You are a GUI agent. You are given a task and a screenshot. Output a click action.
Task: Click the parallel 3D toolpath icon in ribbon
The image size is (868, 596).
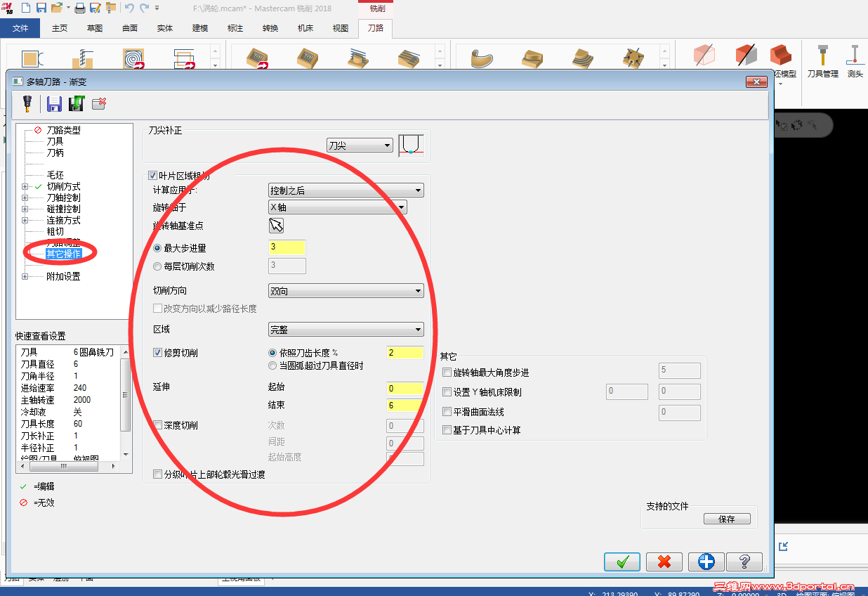point(409,59)
